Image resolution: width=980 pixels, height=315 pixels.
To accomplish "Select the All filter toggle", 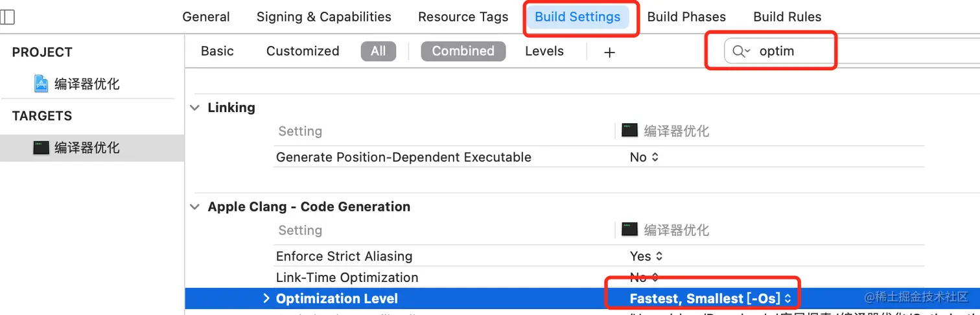I will tap(378, 51).
